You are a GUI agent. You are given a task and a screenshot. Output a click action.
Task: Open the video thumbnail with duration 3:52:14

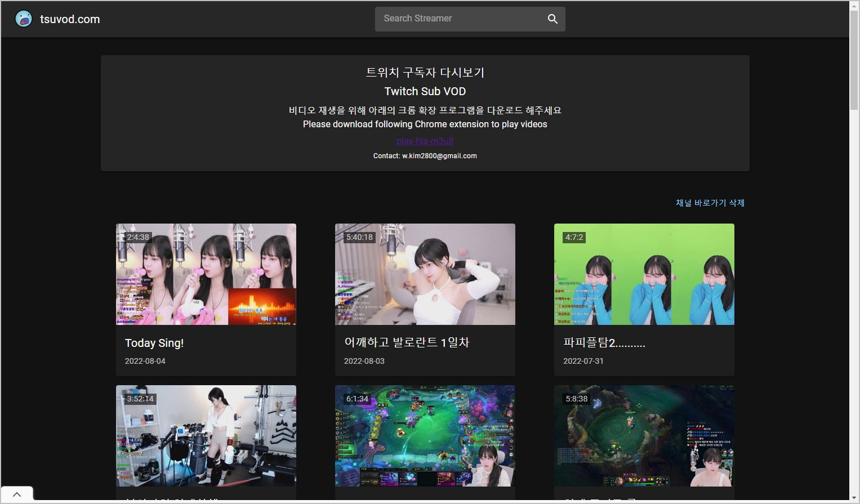click(x=206, y=436)
